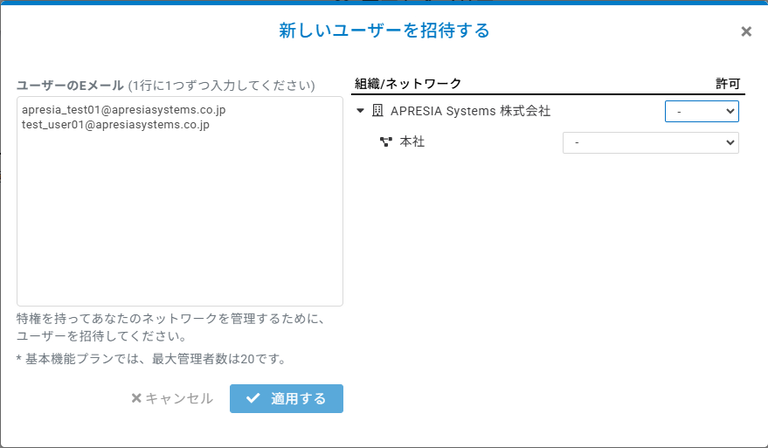The width and height of the screenshot is (768, 448).
Task: Click the 許可 column header
Action: pos(727,85)
